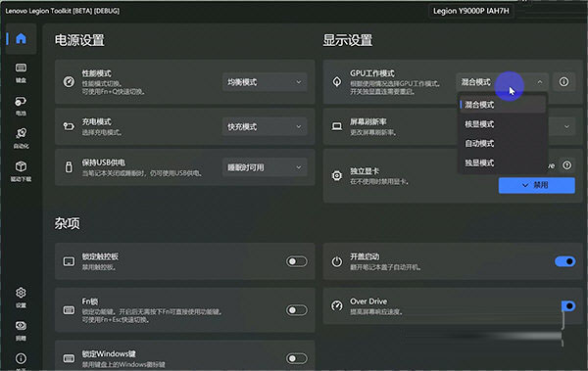Open the eye-icon donate page in sidebar

click(21, 330)
